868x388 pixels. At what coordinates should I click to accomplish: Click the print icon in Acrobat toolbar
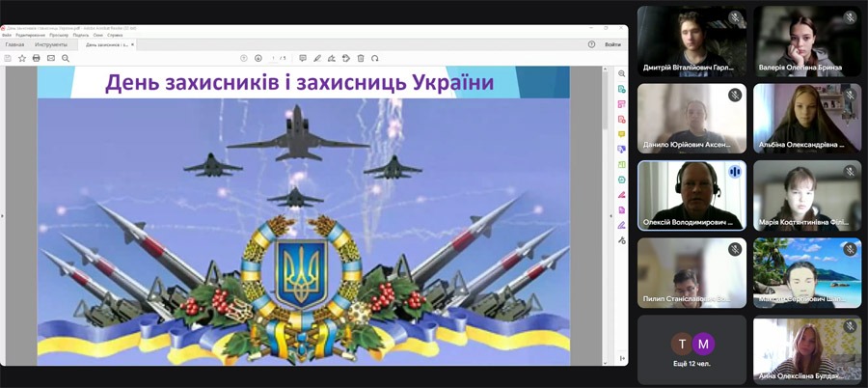pyautogui.click(x=37, y=58)
